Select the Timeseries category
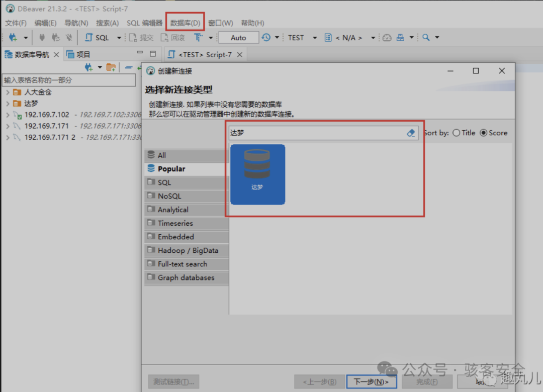Screen dimensions: 543x392 coord(187,223)
